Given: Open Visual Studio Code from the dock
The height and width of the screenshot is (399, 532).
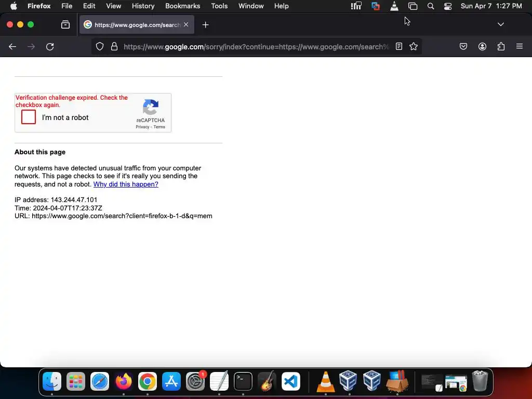Looking at the screenshot, I should click(291, 381).
